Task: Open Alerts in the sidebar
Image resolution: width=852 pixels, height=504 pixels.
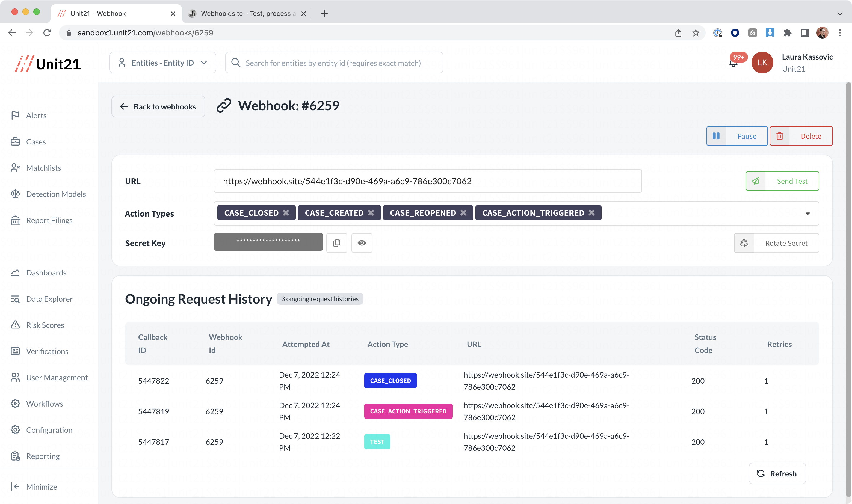Action: (36, 115)
